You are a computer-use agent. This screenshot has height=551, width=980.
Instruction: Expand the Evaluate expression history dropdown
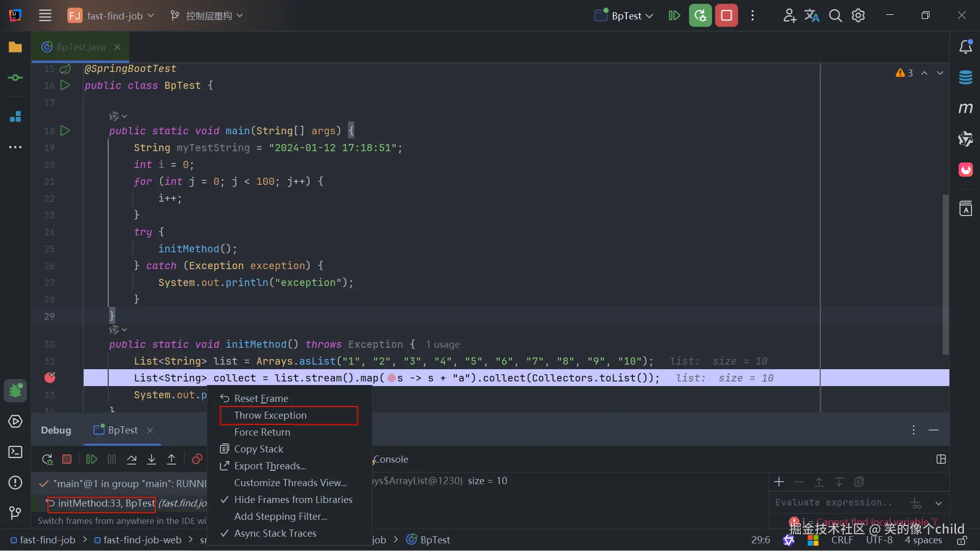(938, 503)
